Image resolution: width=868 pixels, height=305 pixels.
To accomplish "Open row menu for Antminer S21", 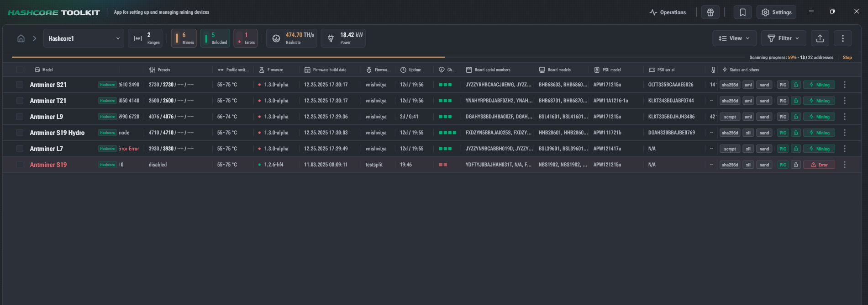I will (x=845, y=85).
